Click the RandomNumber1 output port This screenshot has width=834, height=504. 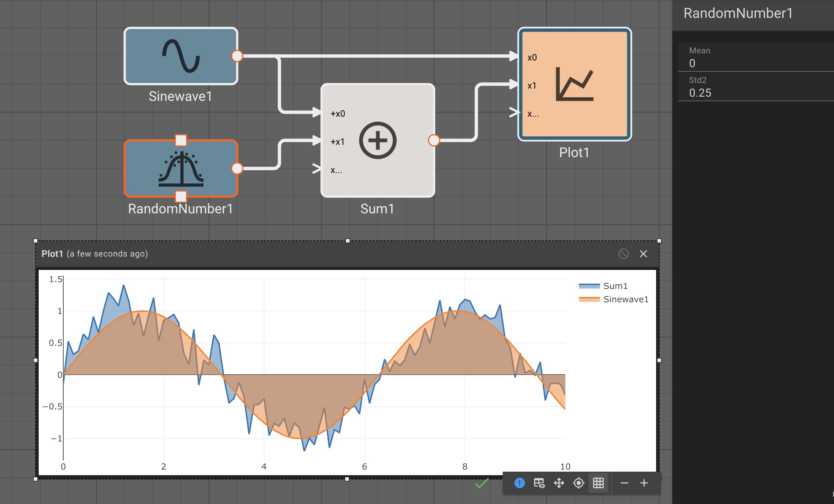pos(237,168)
